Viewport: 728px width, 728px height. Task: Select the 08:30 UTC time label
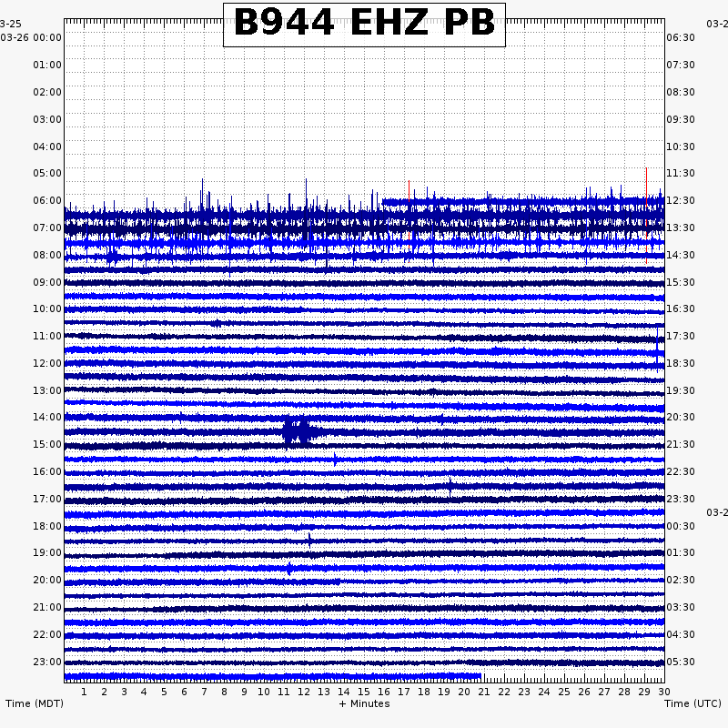(x=681, y=92)
